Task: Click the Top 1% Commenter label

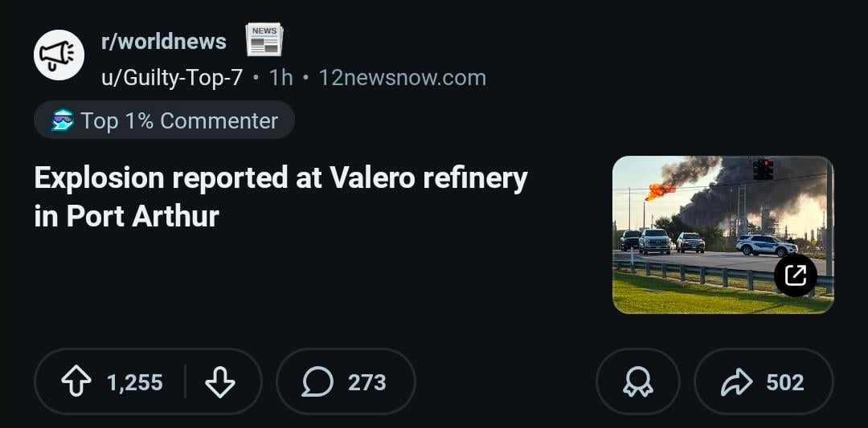Action: pos(179,120)
